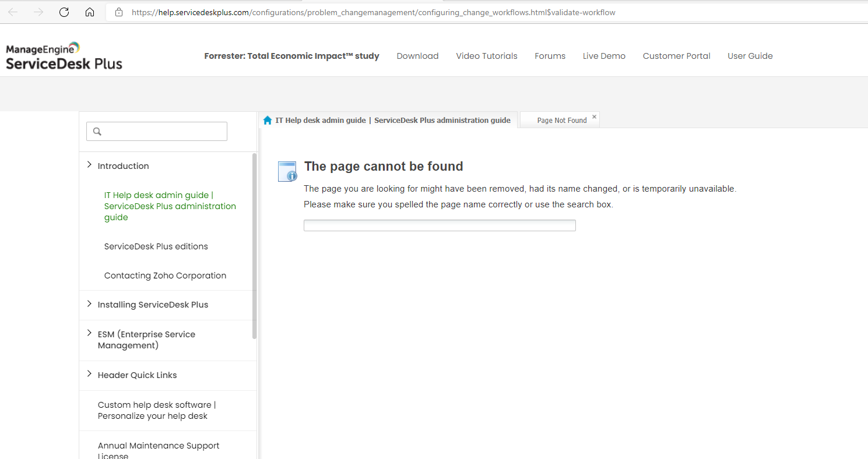Viewport: 868px width, 459px height.
Task: Open Forrester Total Economic Impact study
Action: [x=291, y=56]
